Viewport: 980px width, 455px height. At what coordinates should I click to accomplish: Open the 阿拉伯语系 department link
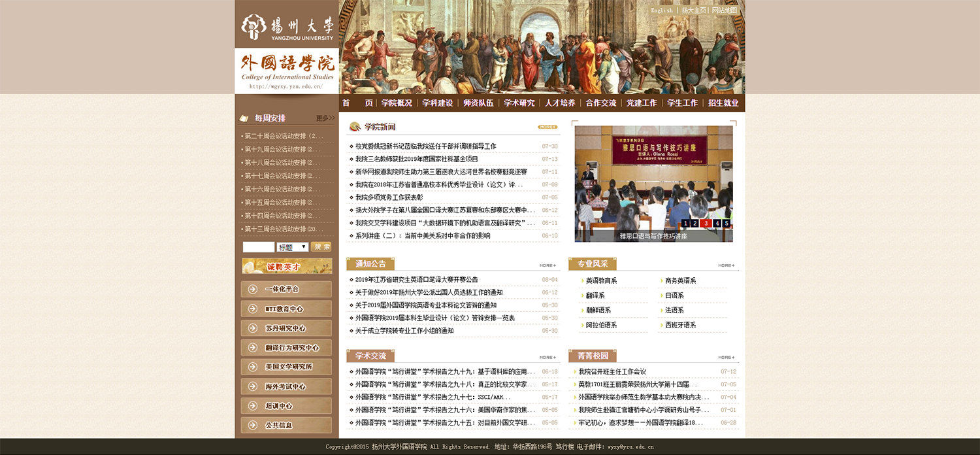pyautogui.click(x=601, y=325)
